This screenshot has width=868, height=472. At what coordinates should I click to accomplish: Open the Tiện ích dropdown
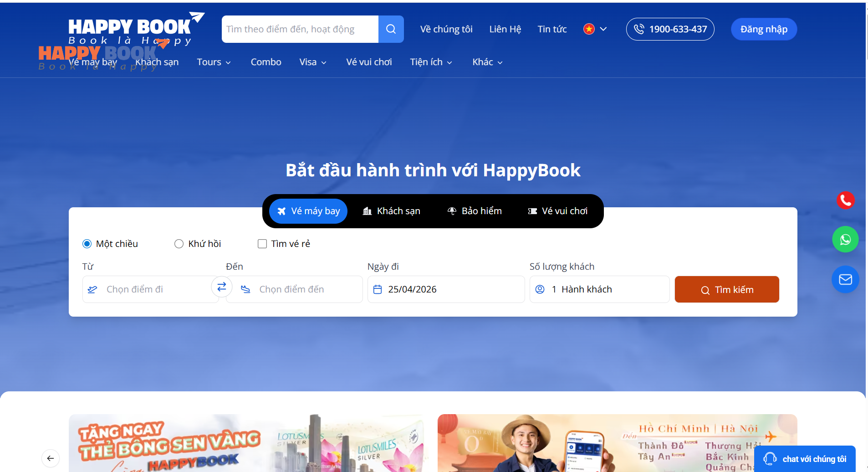(x=431, y=62)
